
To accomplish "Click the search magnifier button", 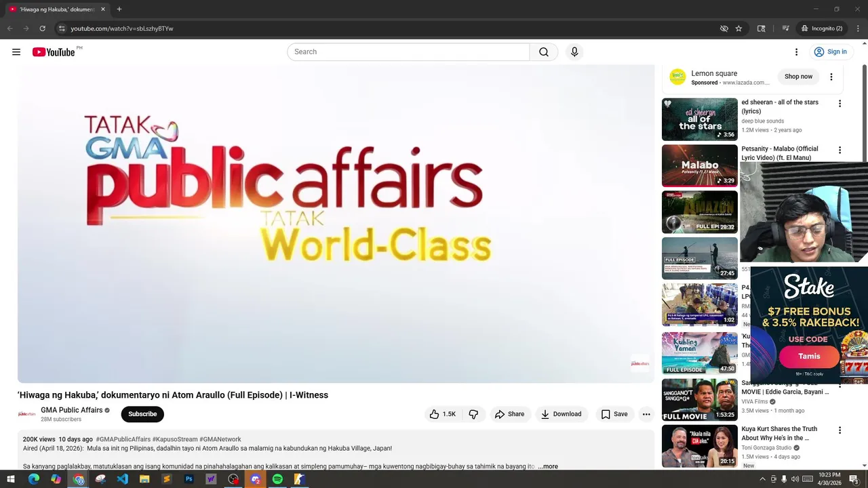I will [544, 52].
